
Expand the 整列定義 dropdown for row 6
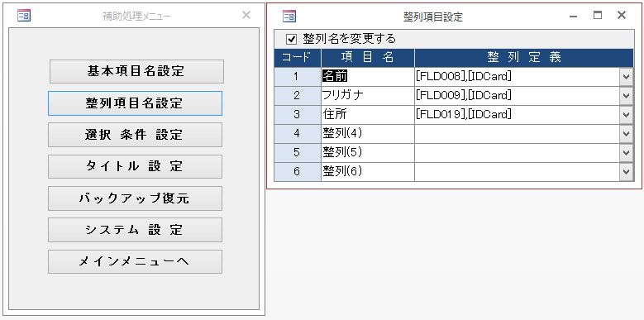coord(627,172)
